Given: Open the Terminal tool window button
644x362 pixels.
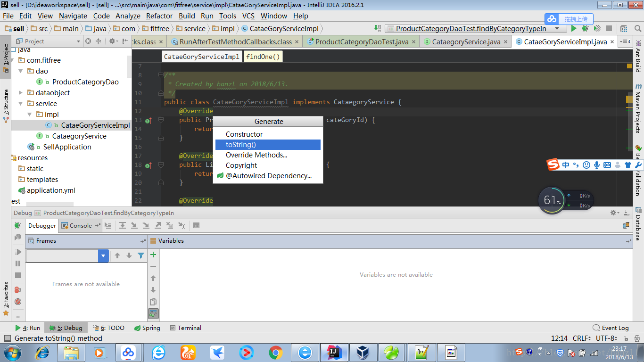Looking at the screenshot, I should (x=186, y=328).
